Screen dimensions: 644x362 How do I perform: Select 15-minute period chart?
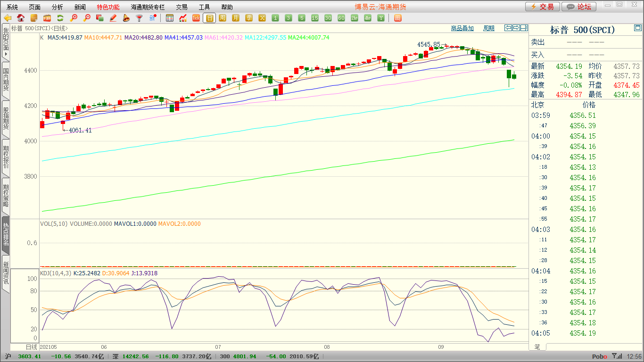pos(315,18)
